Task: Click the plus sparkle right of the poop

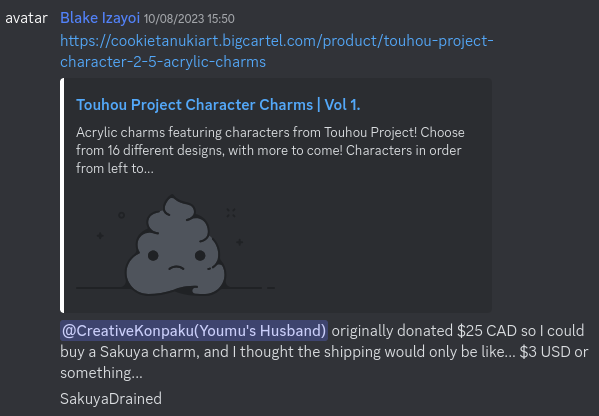Action: point(240,242)
